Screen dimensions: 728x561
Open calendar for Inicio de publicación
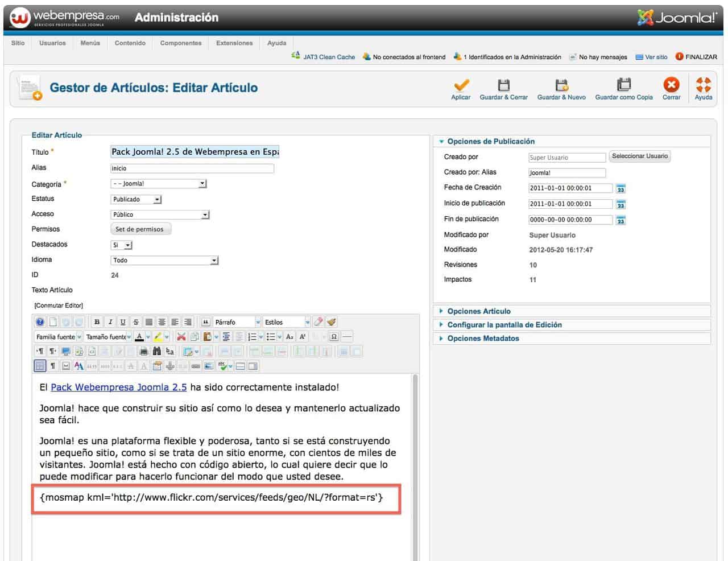coord(621,204)
